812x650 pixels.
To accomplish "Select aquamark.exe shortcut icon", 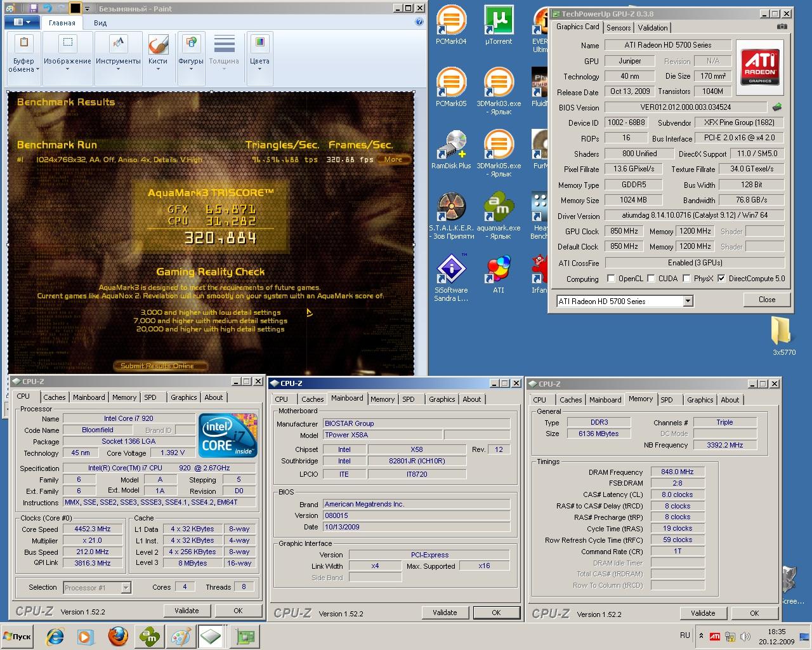I will pyautogui.click(x=499, y=216).
